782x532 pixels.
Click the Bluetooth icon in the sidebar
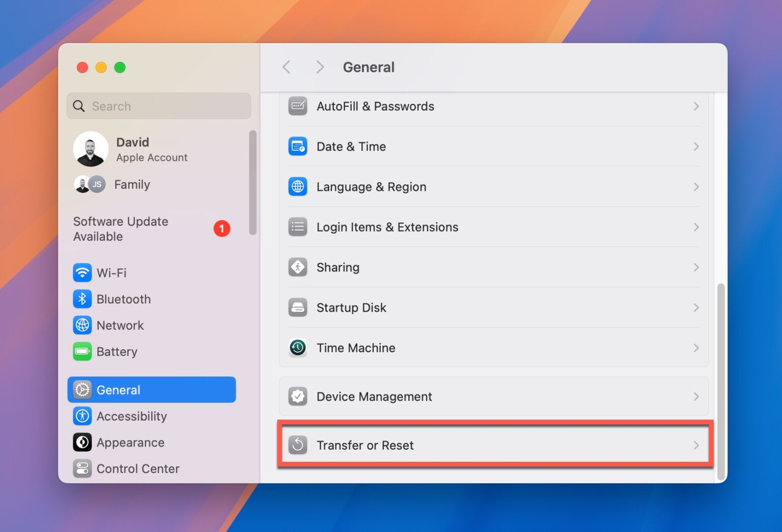tap(82, 299)
